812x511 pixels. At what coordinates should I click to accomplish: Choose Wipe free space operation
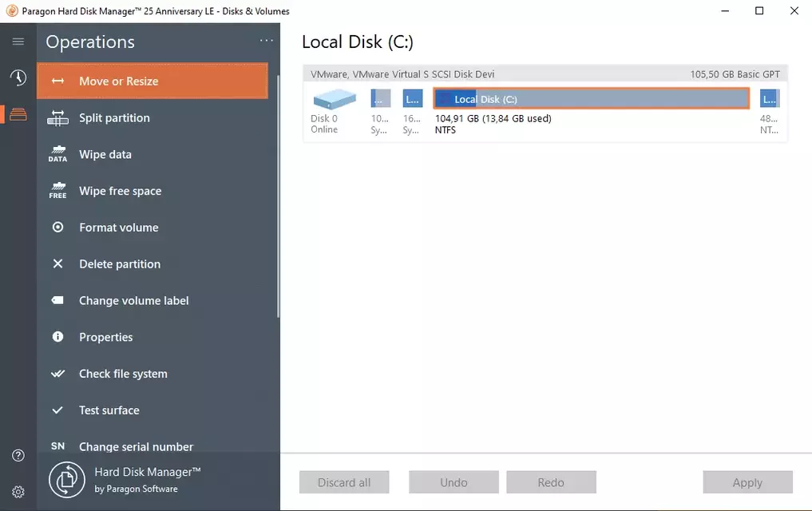click(152, 191)
